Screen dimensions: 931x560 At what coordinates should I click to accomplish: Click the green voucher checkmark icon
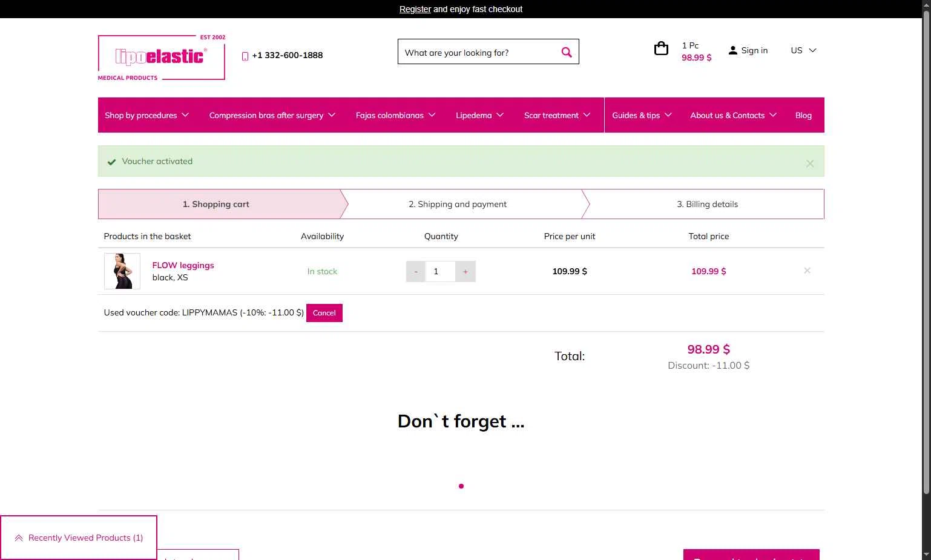[x=111, y=162]
